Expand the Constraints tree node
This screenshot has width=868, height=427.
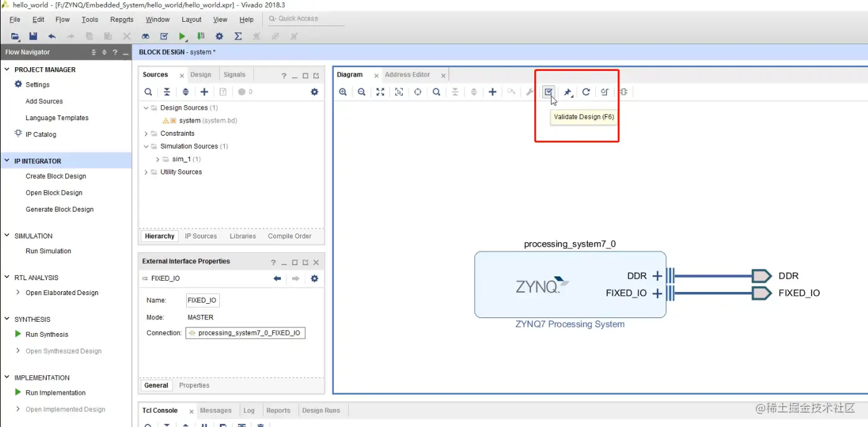[146, 133]
